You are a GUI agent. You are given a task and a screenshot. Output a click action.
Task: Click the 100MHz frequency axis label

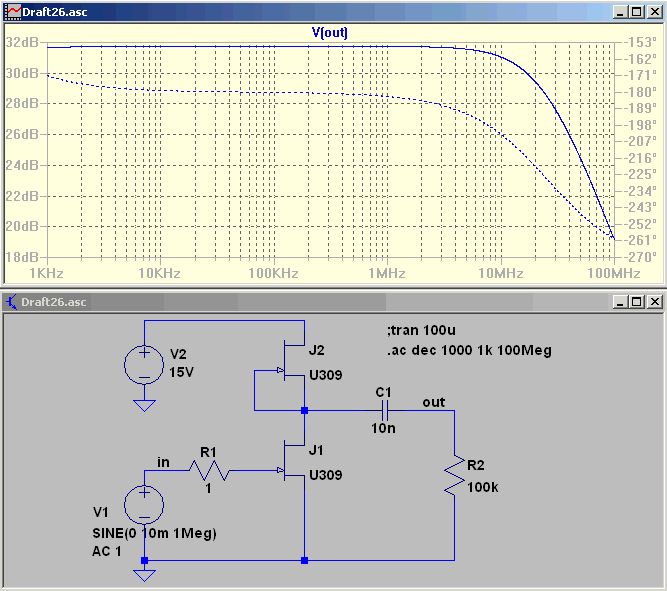point(614,273)
